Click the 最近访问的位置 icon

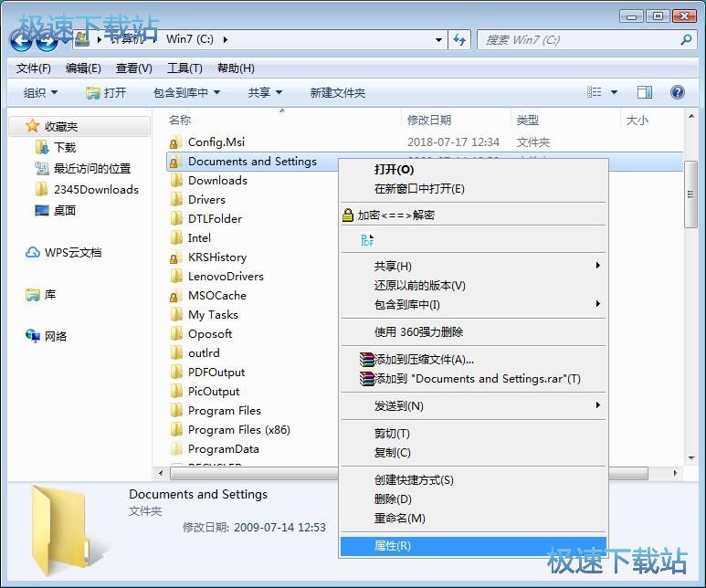click(42, 168)
